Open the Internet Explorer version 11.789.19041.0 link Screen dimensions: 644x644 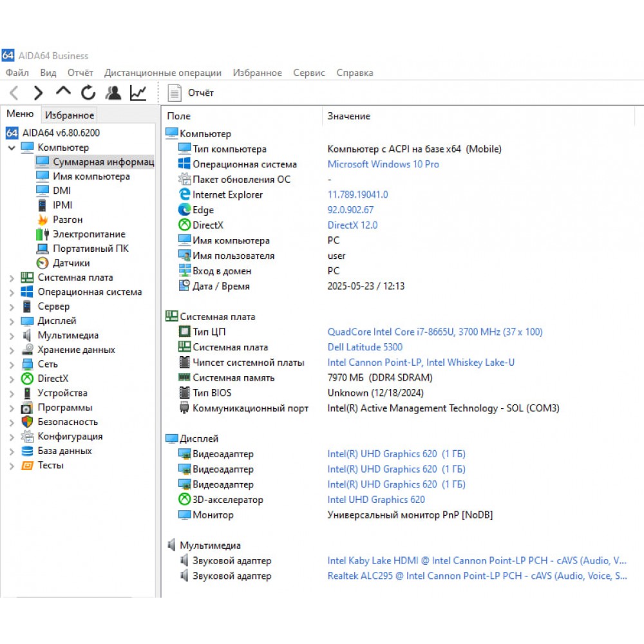tap(357, 194)
